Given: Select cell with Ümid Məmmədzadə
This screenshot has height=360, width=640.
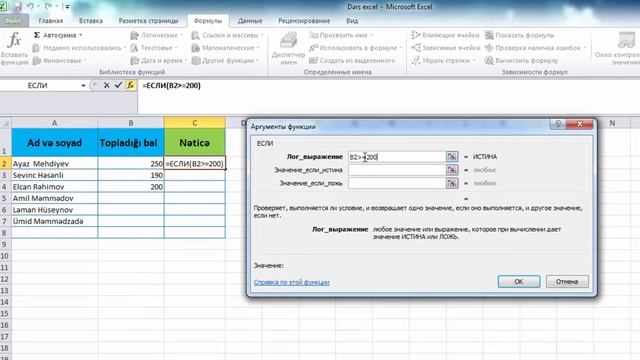Looking at the screenshot, I should 54,221.
